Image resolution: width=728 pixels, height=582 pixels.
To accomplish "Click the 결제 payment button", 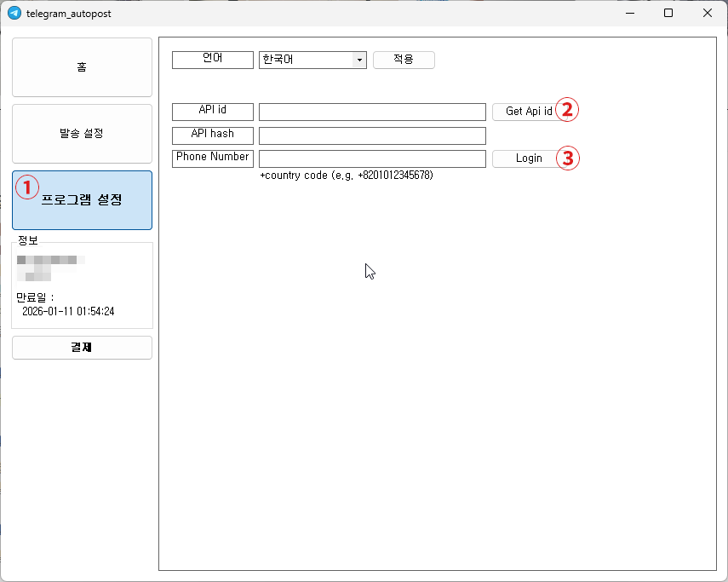I will coord(82,347).
